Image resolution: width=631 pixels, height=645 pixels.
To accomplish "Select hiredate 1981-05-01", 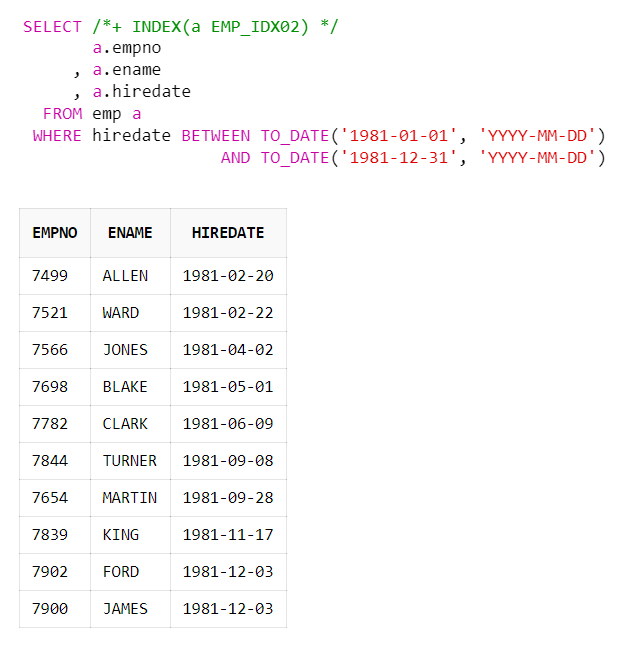I will pos(228,387).
